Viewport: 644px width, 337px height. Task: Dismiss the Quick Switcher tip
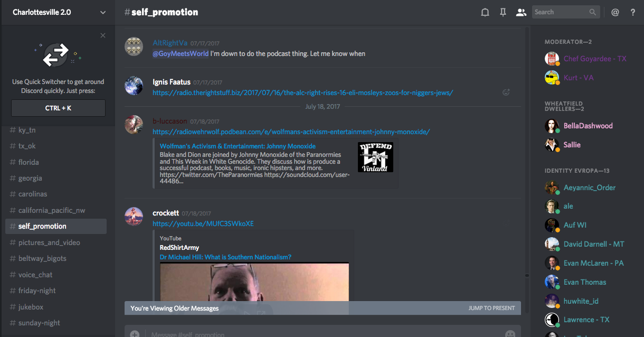102,35
